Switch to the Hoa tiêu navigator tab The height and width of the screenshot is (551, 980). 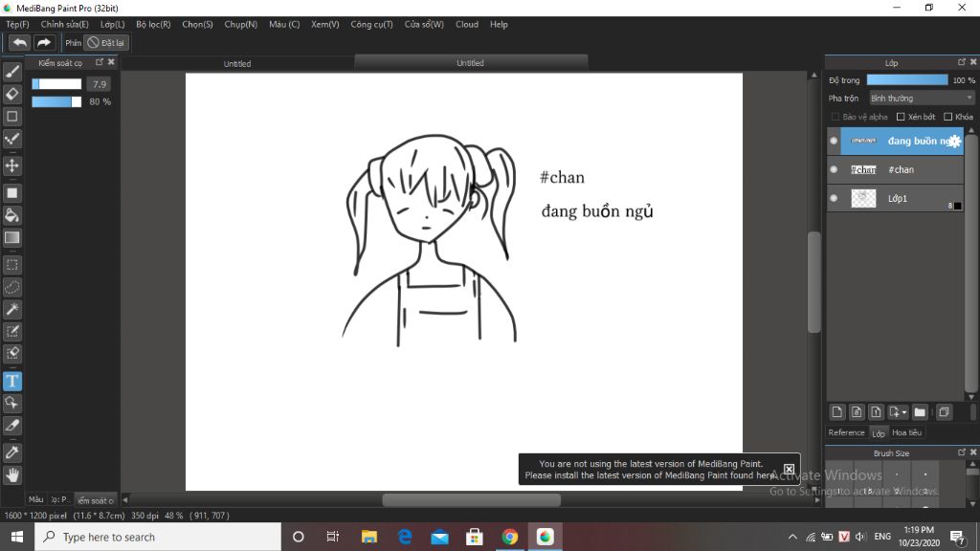coord(906,432)
